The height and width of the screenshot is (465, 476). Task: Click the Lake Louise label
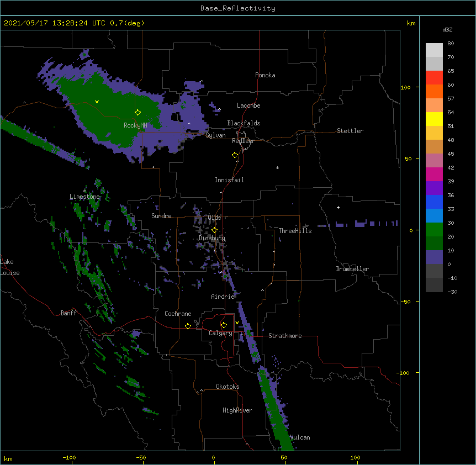[10, 267]
